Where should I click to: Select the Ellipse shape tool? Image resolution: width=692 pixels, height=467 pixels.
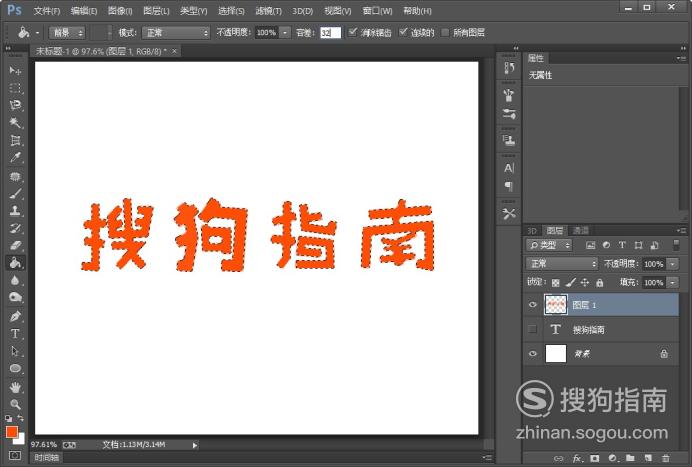15,369
